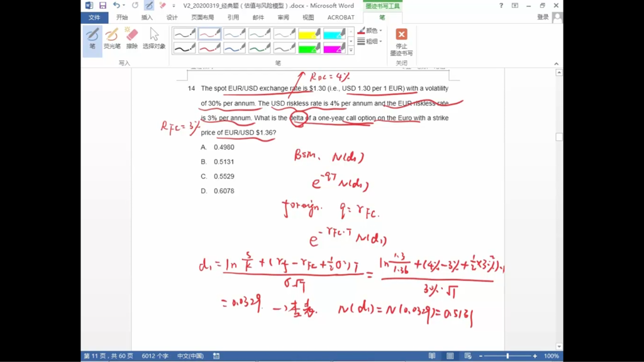The image size is (644, 362).
Task: Pick the green highlighter pen
Action: click(309, 48)
